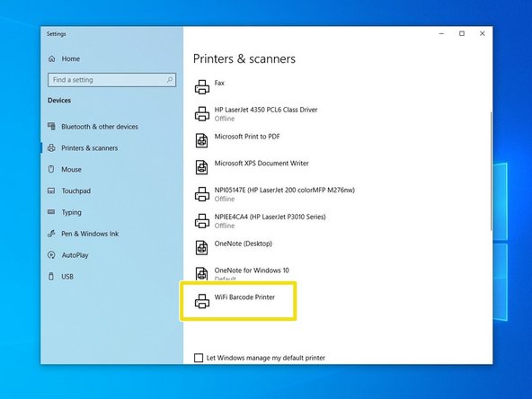Click the OneNote for Windows 10 icon
532x399 pixels.
pyautogui.click(x=202, y=273)
